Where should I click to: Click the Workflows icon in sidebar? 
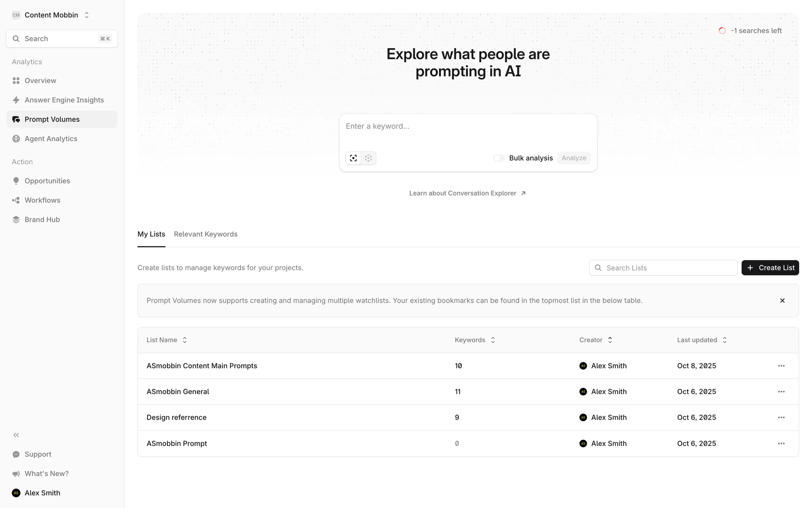coord(16,200)
